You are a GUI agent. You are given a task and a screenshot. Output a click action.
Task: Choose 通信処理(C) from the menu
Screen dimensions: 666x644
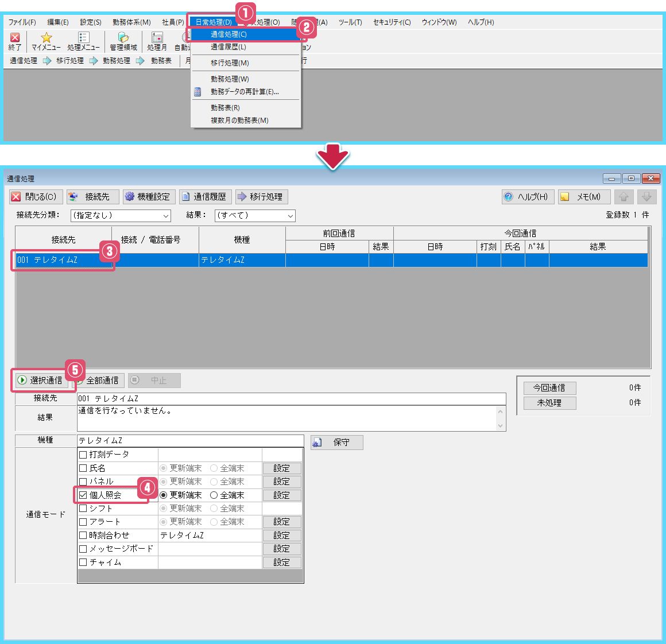coord(229,34)
